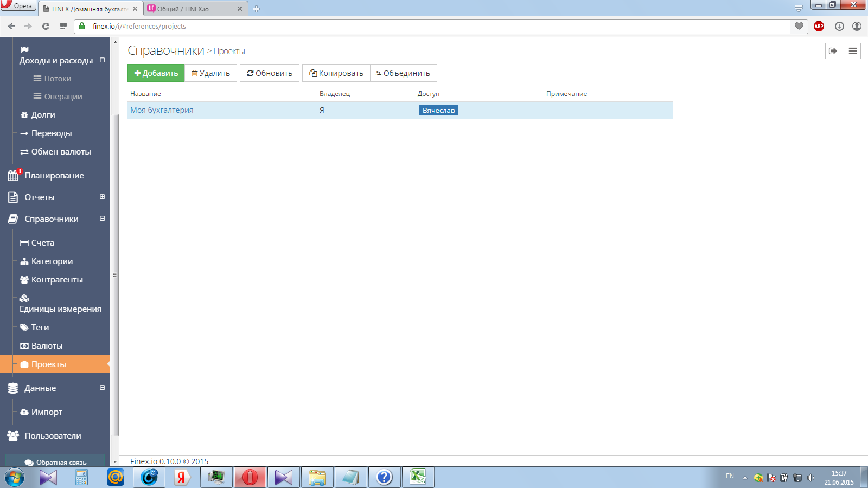Click the EN language indicator
The image size is (868, 488).
click(x=730, y=476)
